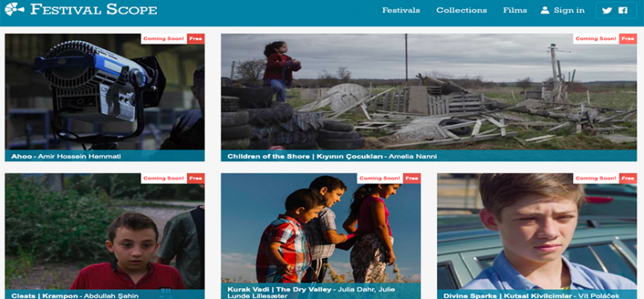Click the Coming Soon badge on Ahoo
This screenshot has height=299, width=644.
pyautogui.click(x=164, y=39)
